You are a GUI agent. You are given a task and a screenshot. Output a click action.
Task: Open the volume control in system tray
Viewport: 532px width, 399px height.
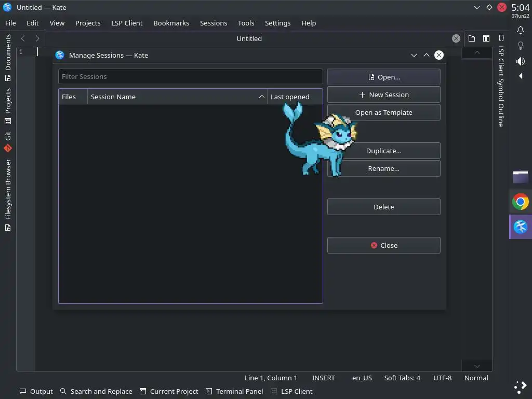coord(521,61)
